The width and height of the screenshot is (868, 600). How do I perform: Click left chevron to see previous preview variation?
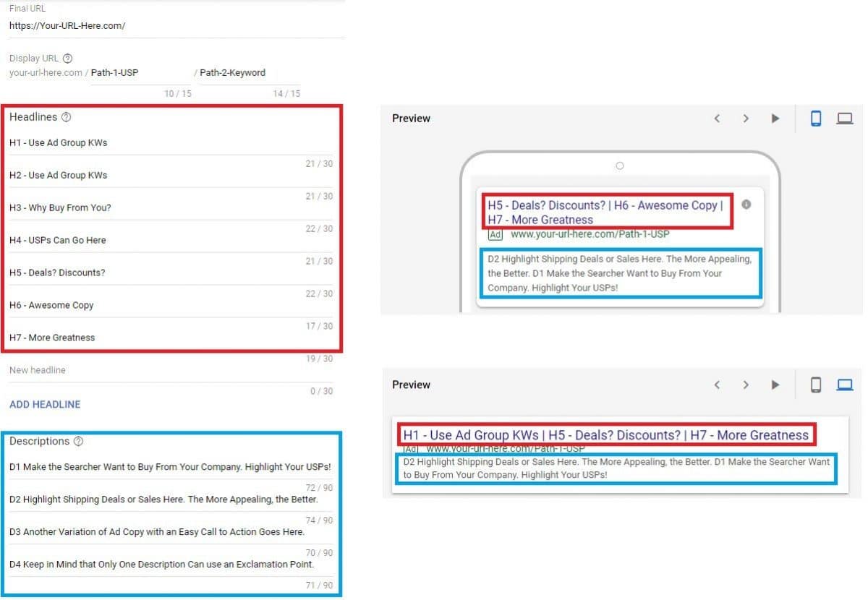[717, 118]
